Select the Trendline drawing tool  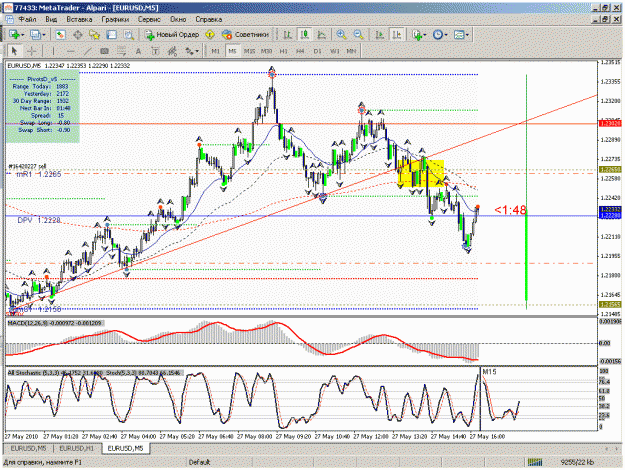(87, 51)
